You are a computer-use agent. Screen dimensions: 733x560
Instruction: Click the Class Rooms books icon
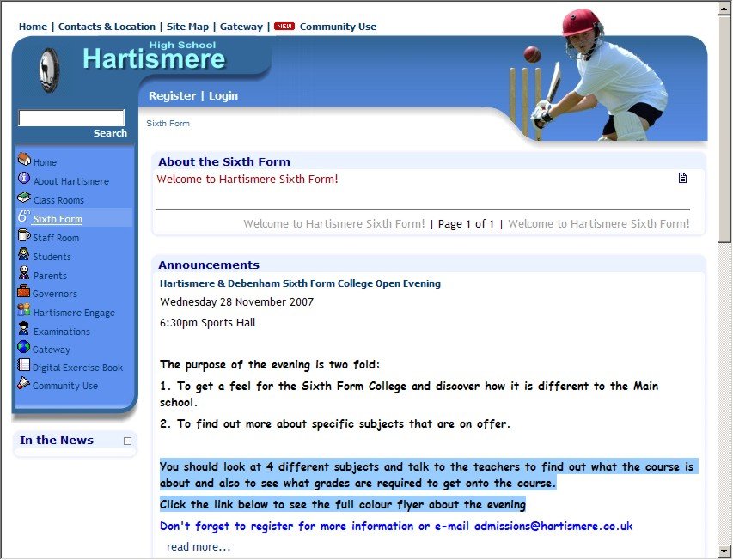[24, 198]
